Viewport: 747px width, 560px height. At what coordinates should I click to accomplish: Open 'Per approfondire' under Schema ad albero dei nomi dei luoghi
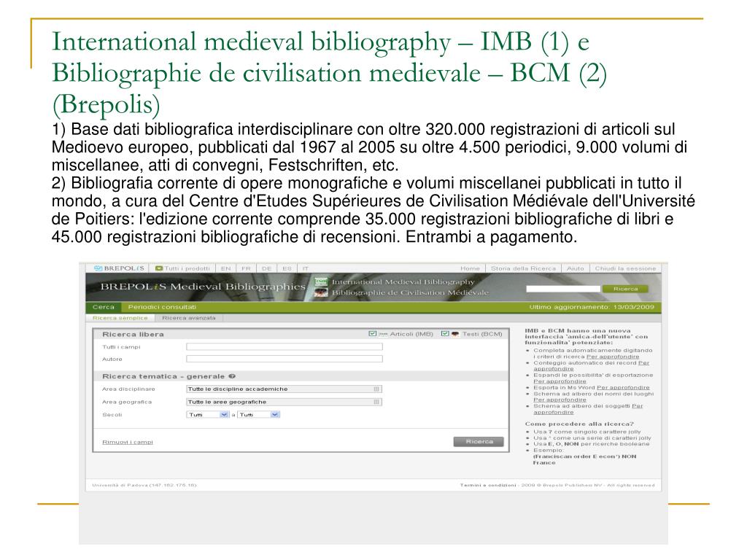pyautogui.click(x=560, y=400)
